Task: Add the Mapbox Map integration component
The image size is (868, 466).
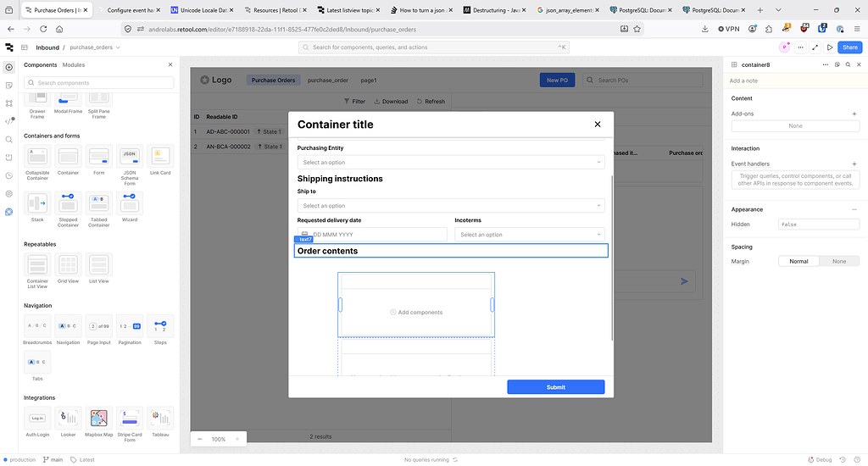Action: point(99,422)
